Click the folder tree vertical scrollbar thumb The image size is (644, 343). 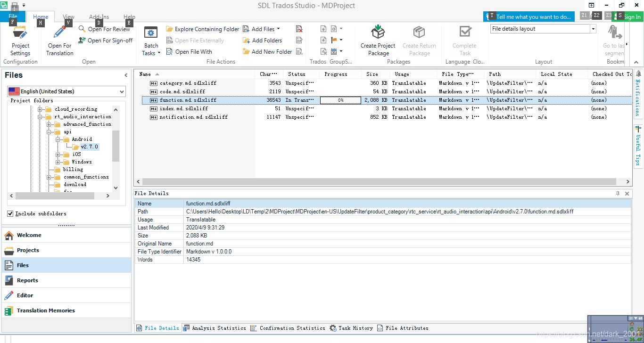click(x=116, y=146)
